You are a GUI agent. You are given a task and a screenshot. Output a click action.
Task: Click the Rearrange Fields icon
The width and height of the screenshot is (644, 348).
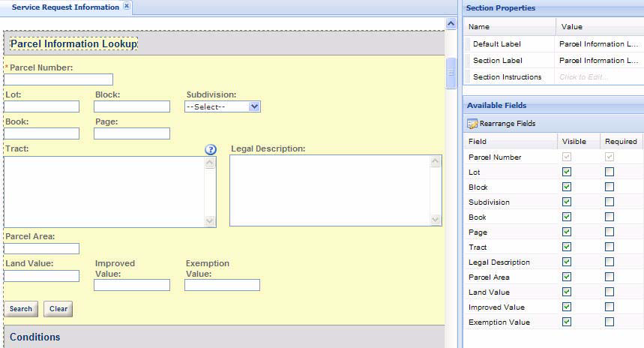click(472, 124)
